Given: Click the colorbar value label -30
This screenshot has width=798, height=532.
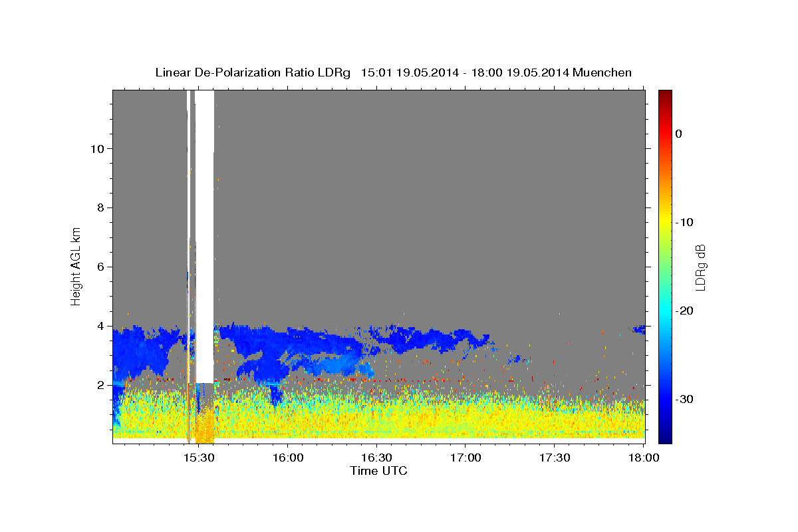Looking at the screenshot, I should click(684, 399).
